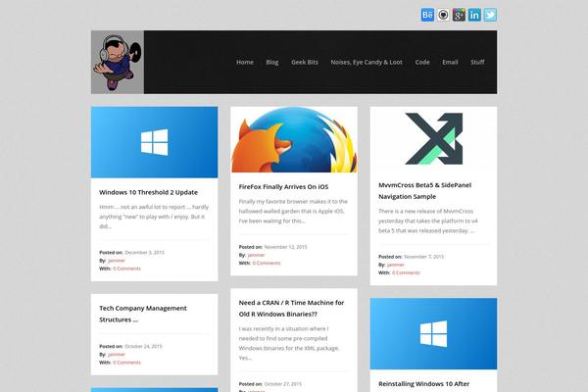Click the Firefox logo post image
The height and width of the screenshot is (392, 588).
click(x=294, y=139)
